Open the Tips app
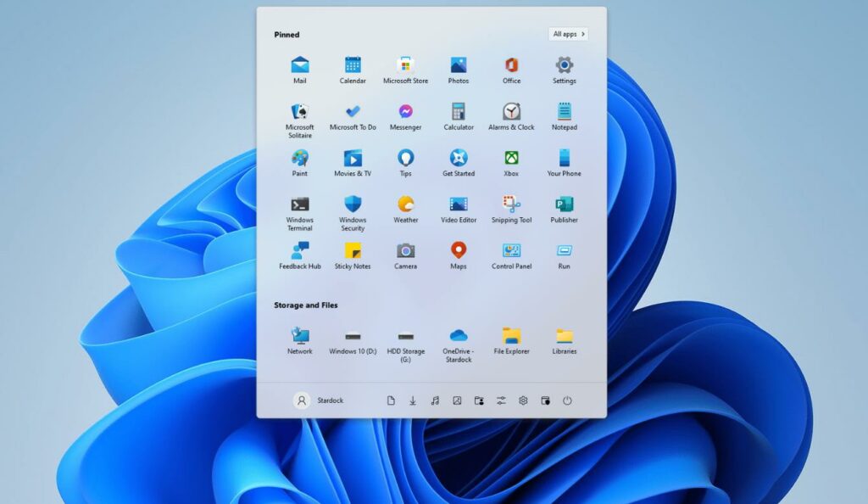This screenshot has height=504, width=868. click(405, 164)
